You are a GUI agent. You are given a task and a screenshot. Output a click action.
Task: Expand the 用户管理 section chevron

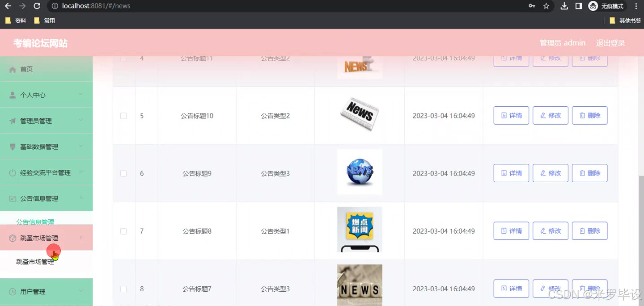(x=81, y=291)
